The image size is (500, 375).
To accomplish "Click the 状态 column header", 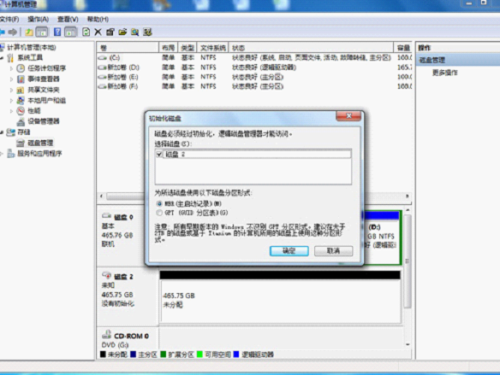I will (x=312, y=48).
